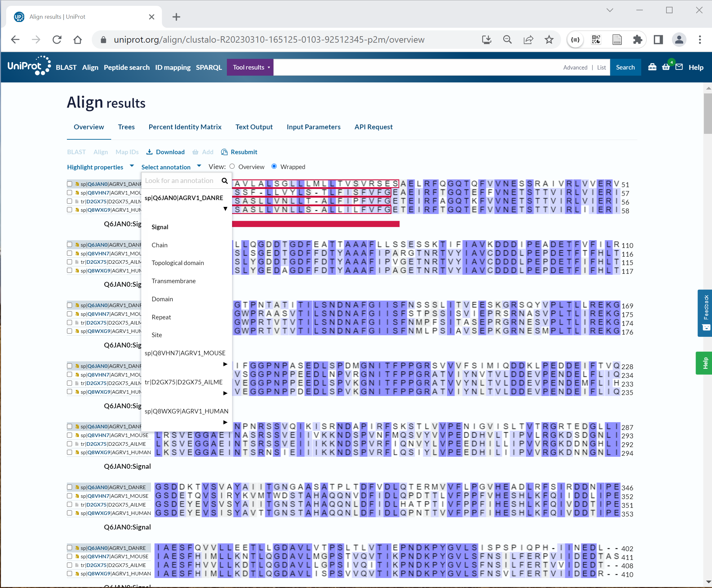Open the Advanced search link

[x=575, y=68]
